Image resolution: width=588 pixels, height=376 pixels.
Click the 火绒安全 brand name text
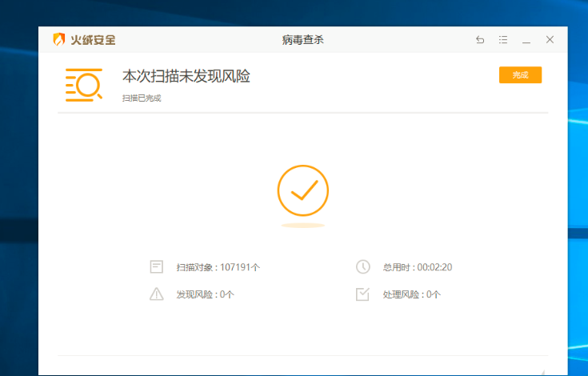click(x=93, y=40)
